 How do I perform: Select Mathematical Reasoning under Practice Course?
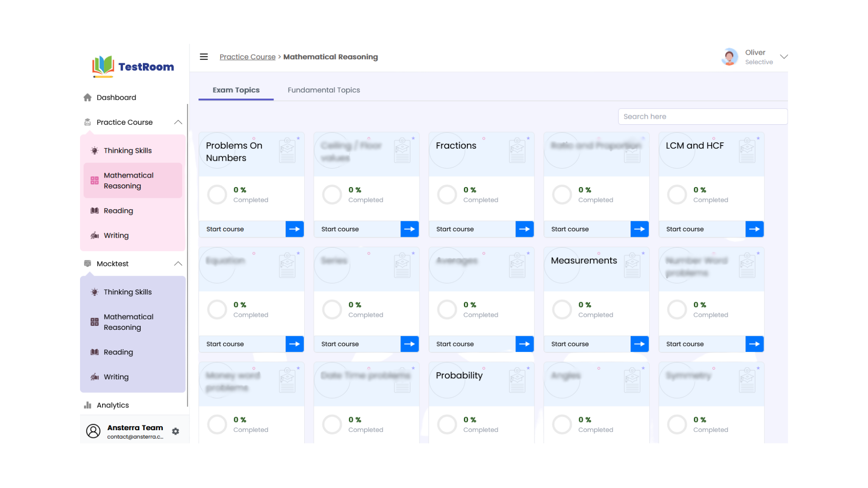(133, 181)
